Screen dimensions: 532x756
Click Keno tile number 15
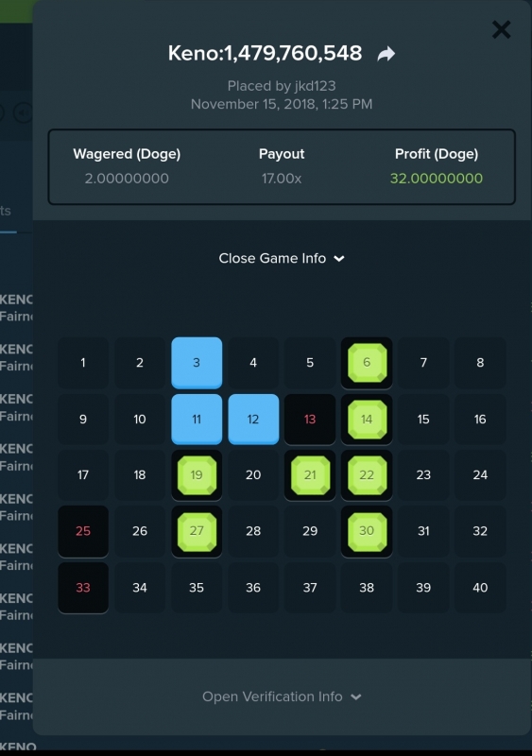pos(423,420)
